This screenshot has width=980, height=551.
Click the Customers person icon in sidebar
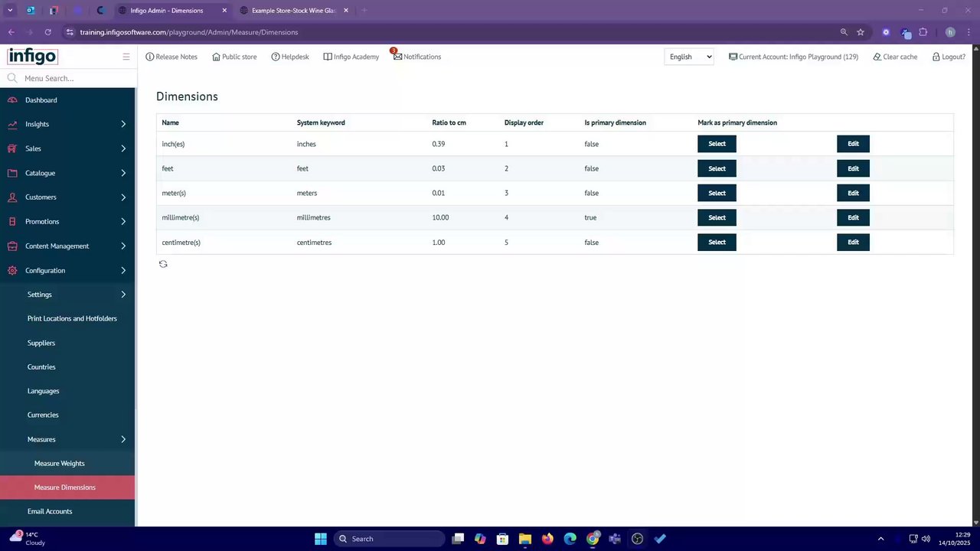[x=12, y=197]
